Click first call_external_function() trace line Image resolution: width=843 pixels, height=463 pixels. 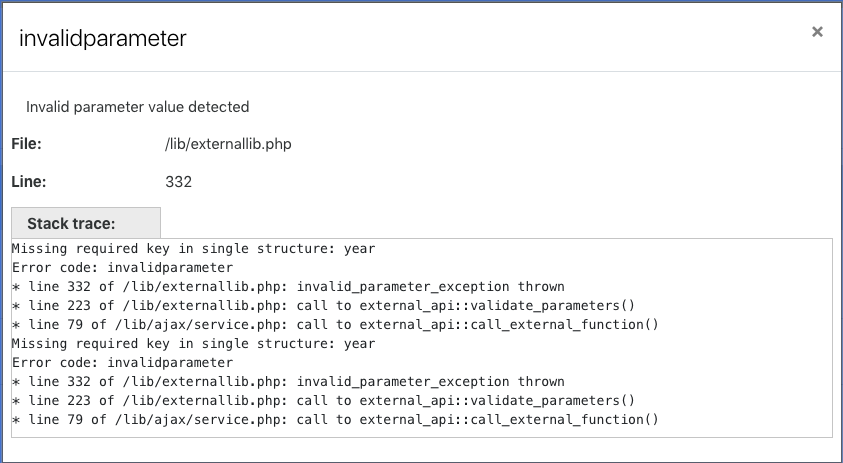click(335, 325)
